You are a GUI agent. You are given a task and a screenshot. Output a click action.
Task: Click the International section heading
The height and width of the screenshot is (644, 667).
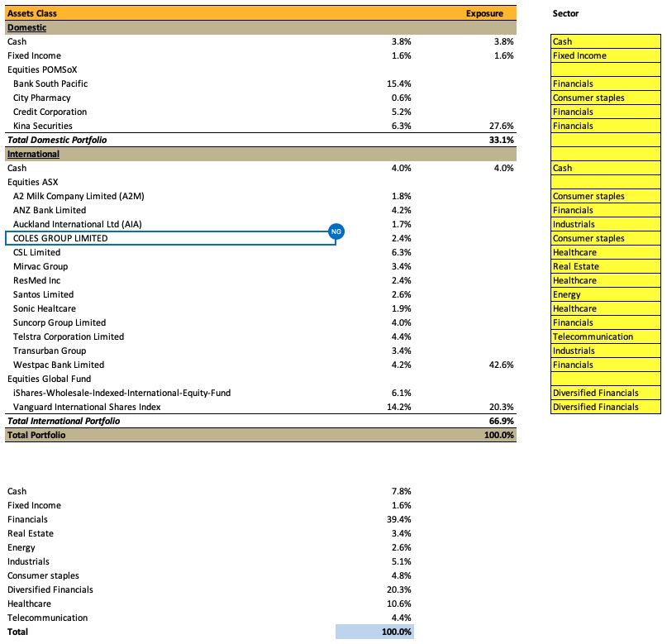(x=33, y=154)
